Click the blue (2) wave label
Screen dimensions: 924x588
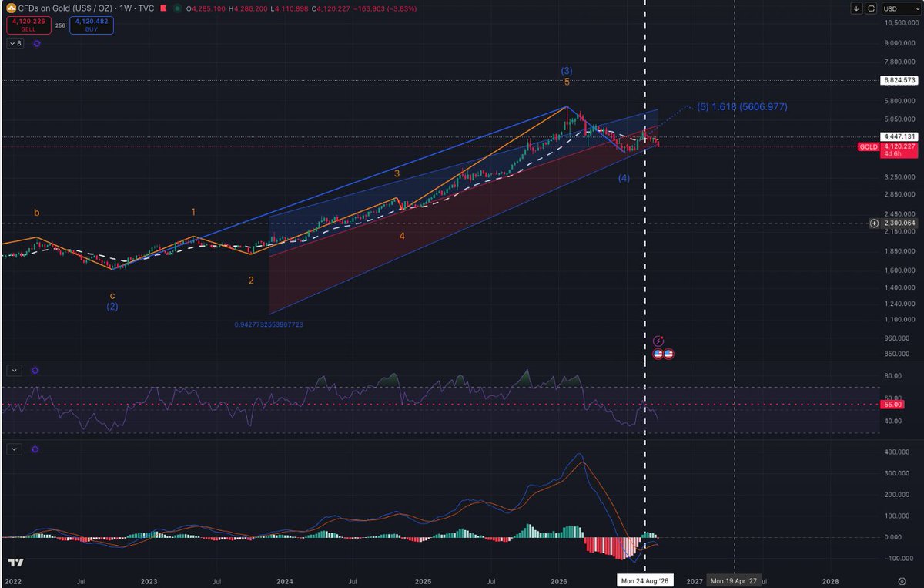click(112, 306)
